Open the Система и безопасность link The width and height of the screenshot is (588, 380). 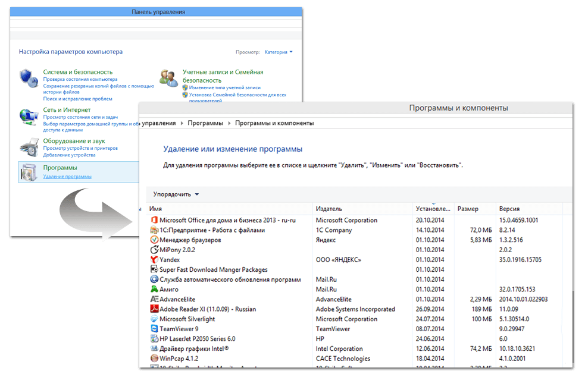[x=77, y=72]
